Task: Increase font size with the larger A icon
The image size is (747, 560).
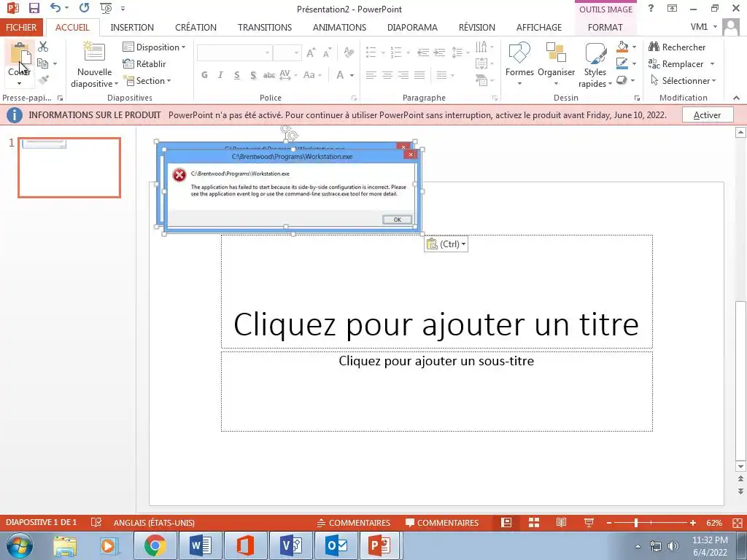Action: click(x=311, y=52)
